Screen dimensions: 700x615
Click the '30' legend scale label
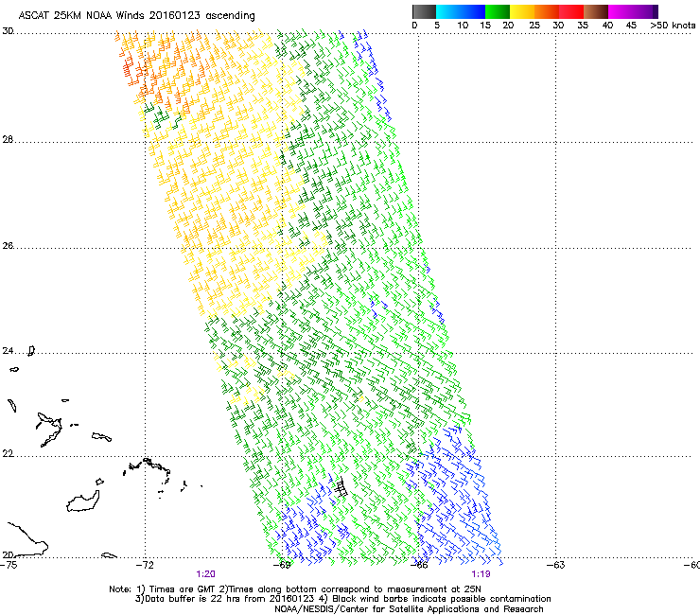pyautogui.click(x=558, y=26)
